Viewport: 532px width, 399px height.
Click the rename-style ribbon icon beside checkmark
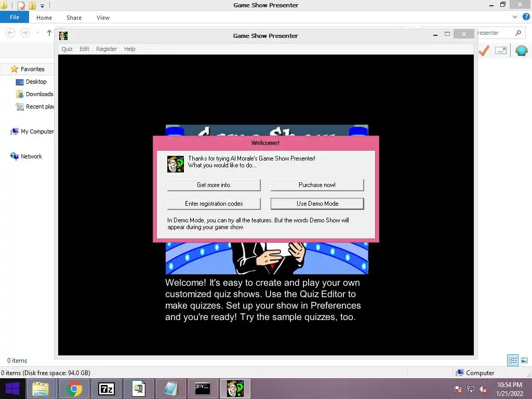[501, 50]
